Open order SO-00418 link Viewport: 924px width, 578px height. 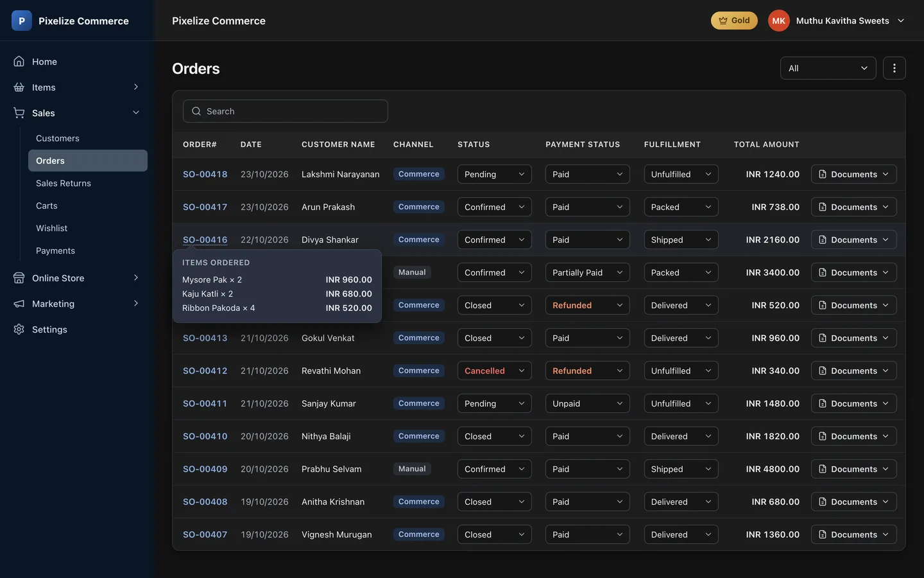click(x=205, y=174)
